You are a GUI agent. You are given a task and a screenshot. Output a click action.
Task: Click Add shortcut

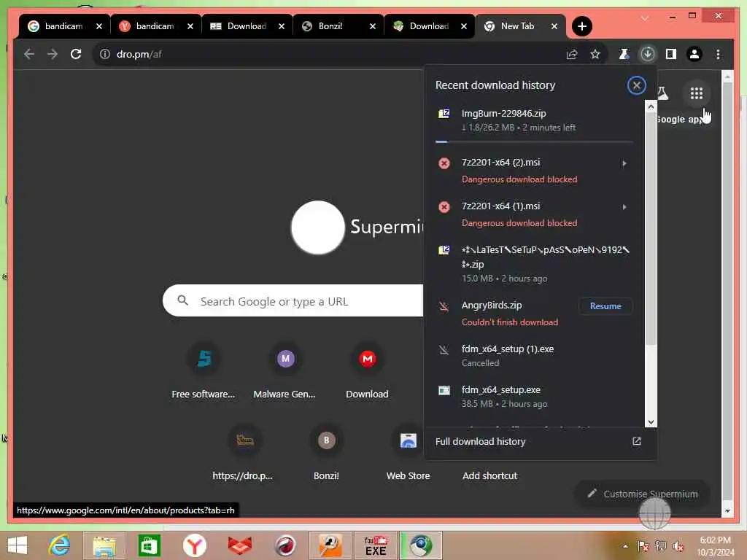pos(489,475)
